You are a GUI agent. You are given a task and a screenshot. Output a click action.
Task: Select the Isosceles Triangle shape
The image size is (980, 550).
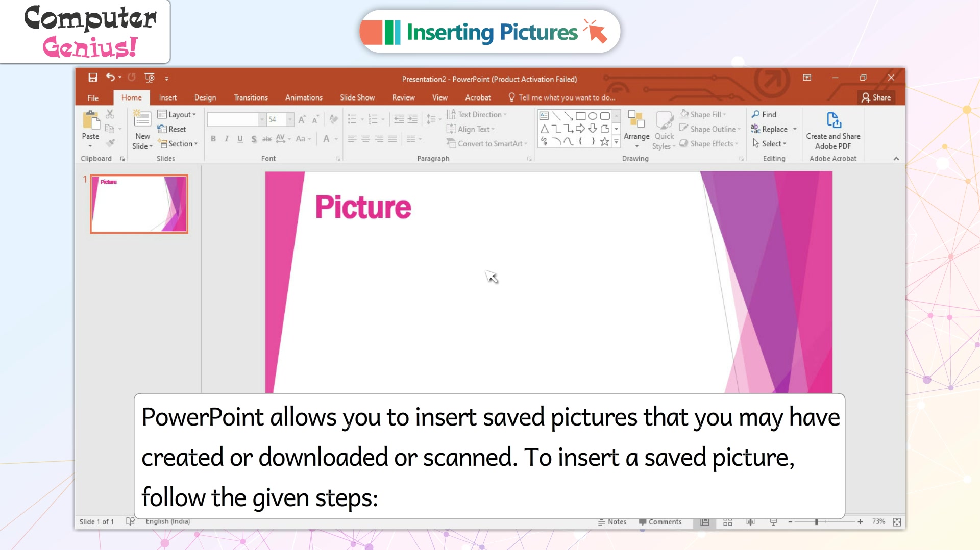coord(544,129)
